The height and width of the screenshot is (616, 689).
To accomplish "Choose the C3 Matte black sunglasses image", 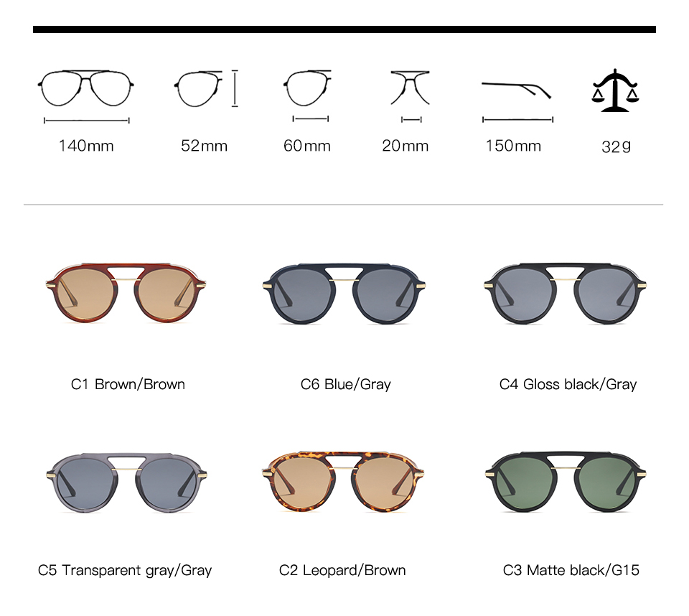I will point(566,482).
